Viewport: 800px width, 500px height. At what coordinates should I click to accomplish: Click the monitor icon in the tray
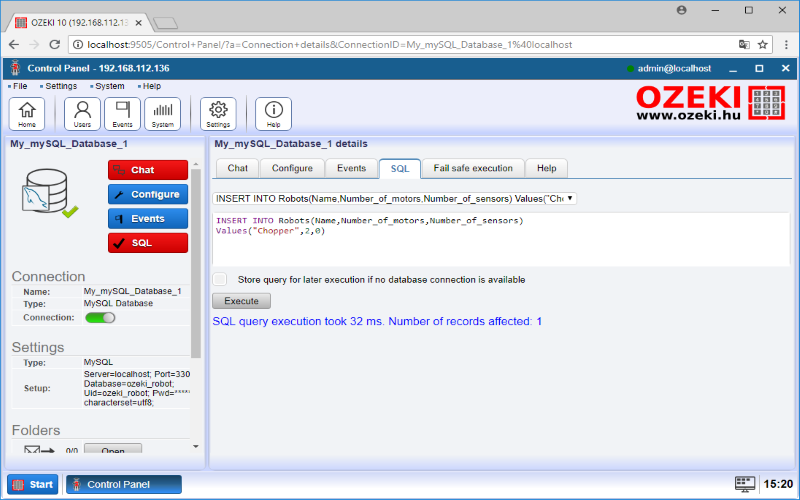click(x=744, y=484)
